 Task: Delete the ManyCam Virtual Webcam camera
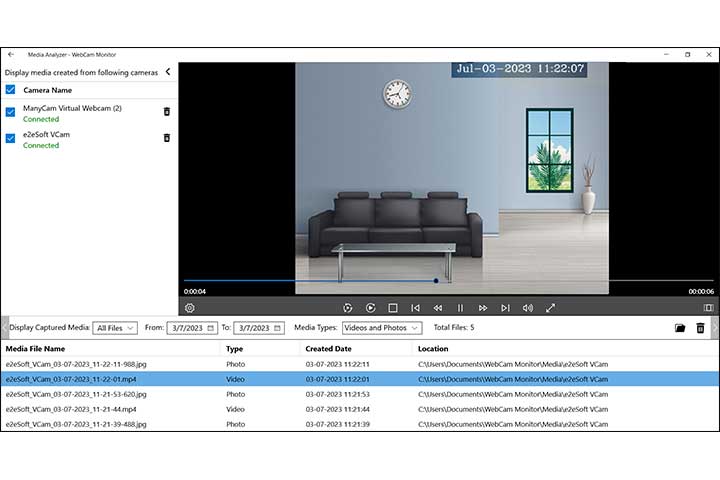pos(167,112)
